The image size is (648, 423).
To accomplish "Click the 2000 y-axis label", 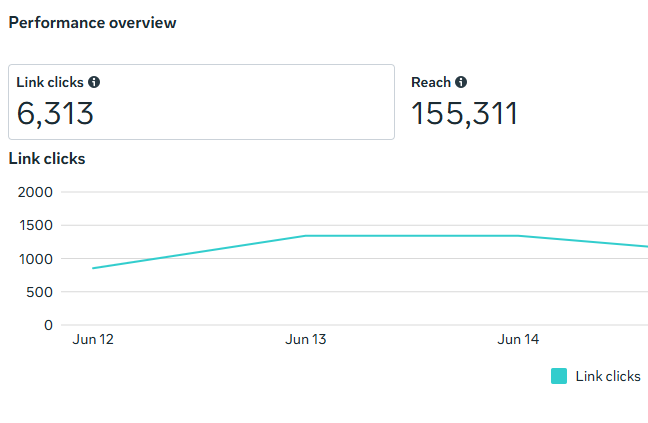I will [35, 192].
